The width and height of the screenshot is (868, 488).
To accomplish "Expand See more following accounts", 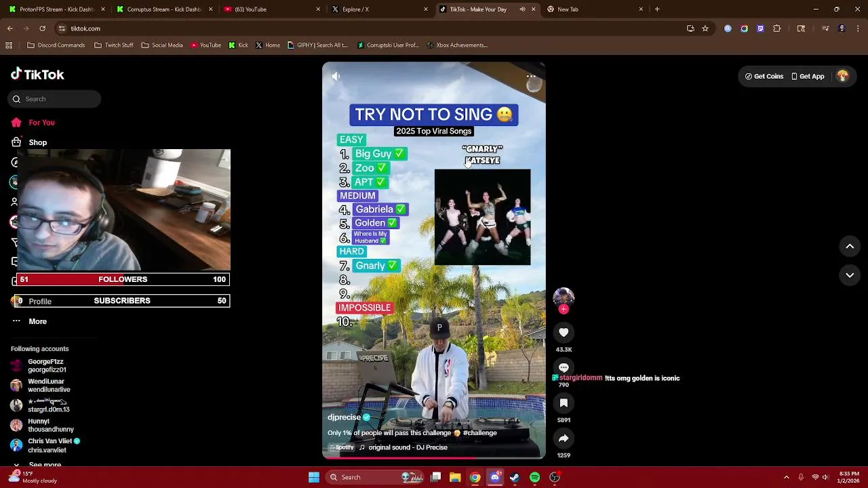I will (x=45, y=464).
